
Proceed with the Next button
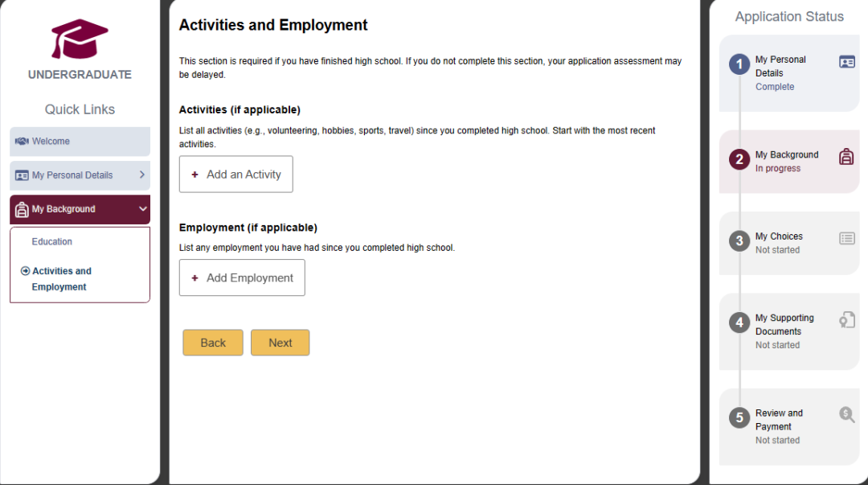(280, 343)
